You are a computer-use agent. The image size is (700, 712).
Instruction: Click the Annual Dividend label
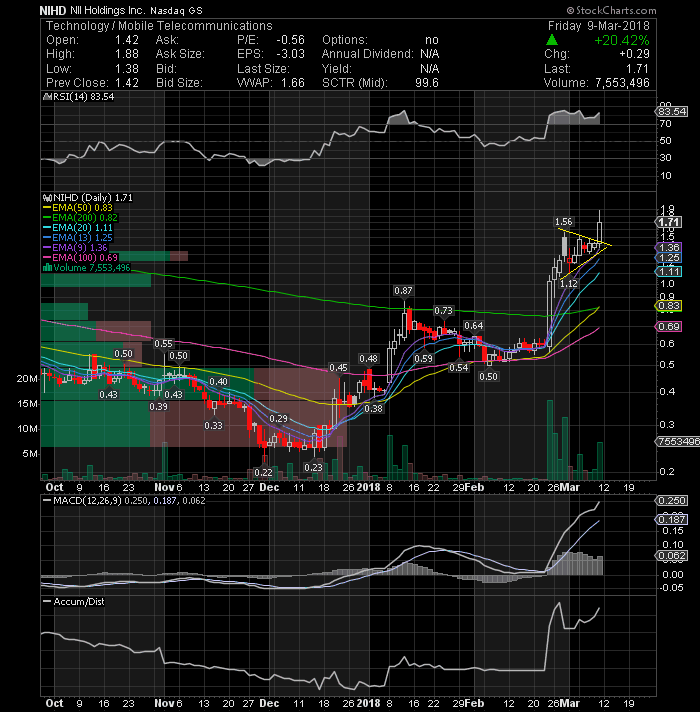click(x=367, y=54)
